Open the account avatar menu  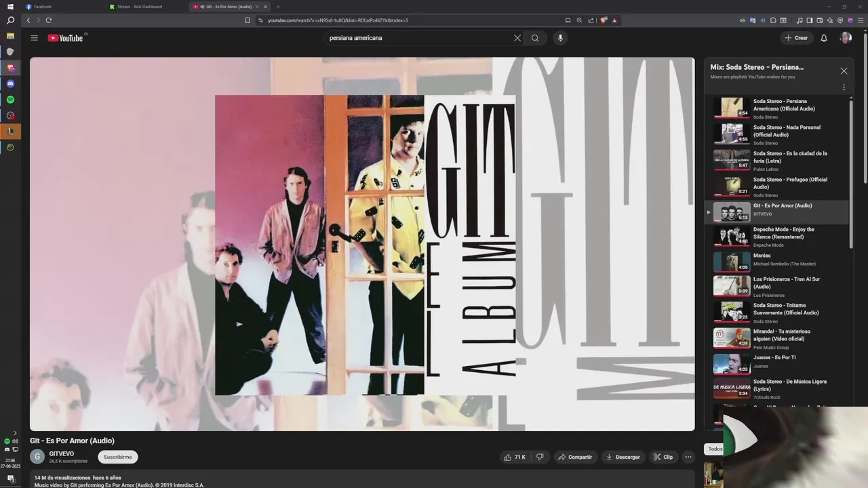(846, 38)
